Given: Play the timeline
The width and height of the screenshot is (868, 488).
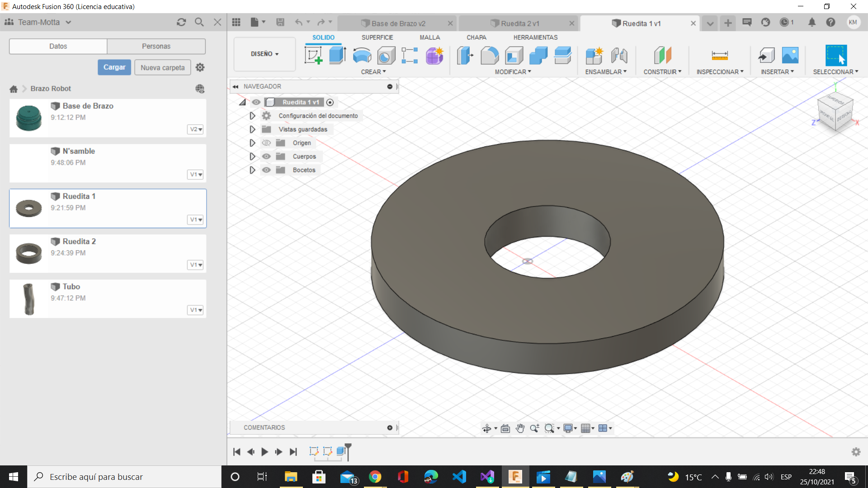Looking at the screenshot, I should tap(264, 452).
